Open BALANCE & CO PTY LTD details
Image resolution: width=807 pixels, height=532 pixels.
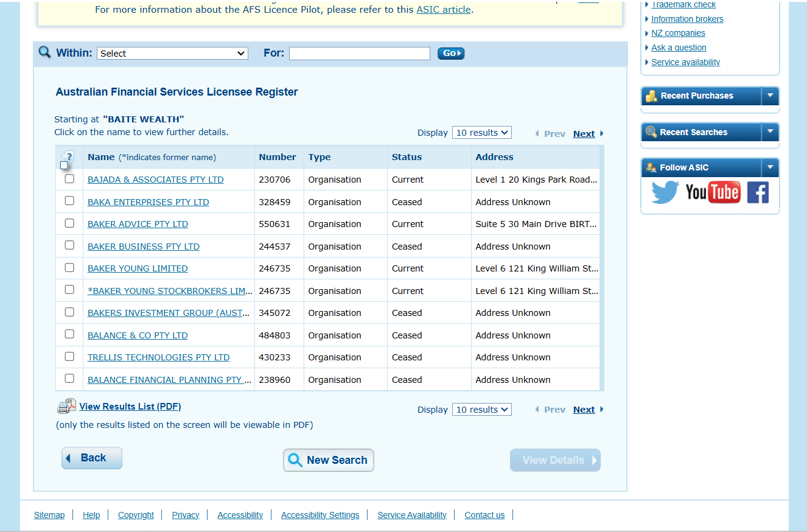click(138, 335)
